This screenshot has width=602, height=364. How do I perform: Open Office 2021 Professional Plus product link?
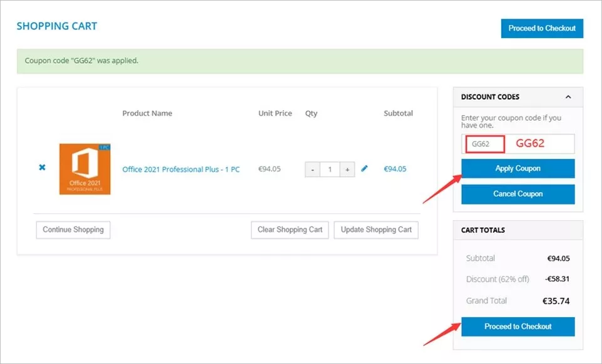[181, 169]
